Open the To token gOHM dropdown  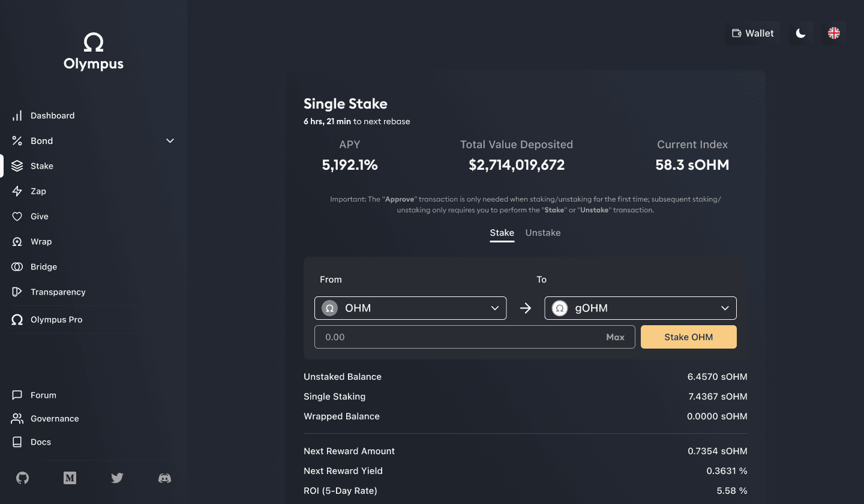[641, 308]
